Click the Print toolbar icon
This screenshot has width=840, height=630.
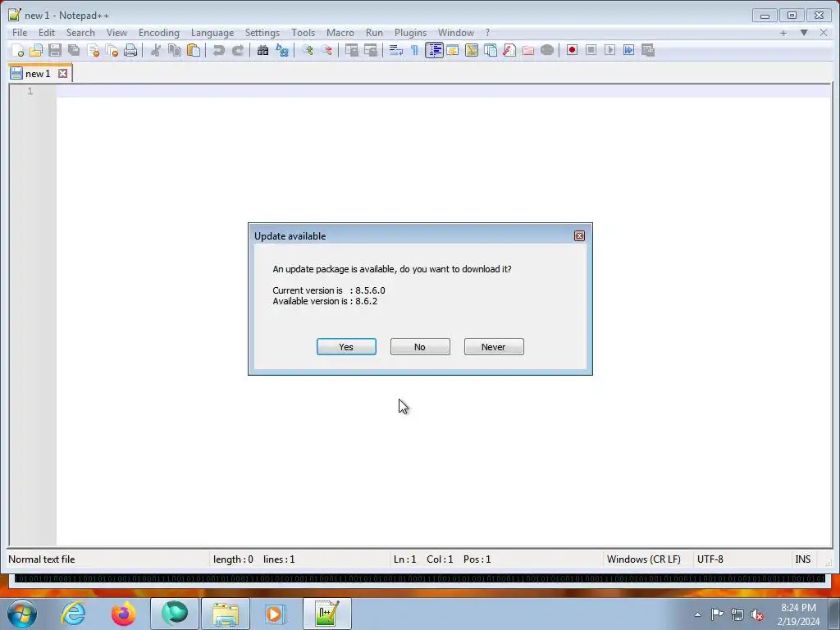pos(130,50)
